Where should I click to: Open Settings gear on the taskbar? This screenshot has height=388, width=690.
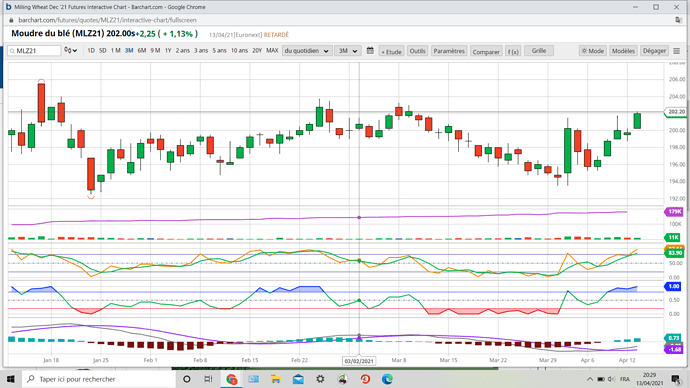click(x=320, y=379)
